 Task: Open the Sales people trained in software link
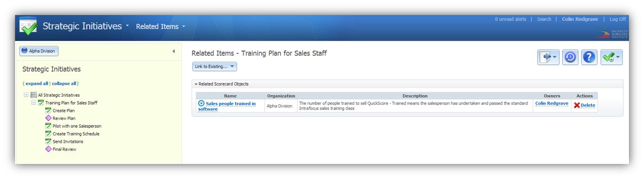(228, 106)
